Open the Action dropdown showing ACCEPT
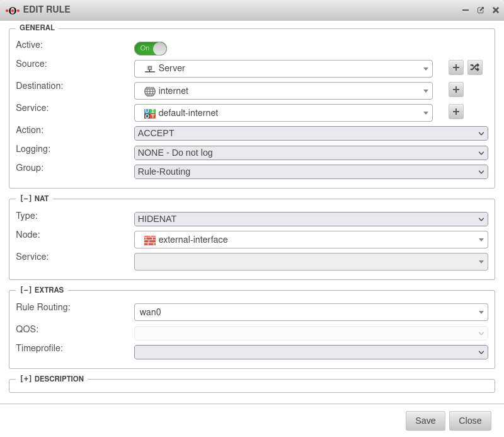Screen dimensions: 504x437 [311, 133]
